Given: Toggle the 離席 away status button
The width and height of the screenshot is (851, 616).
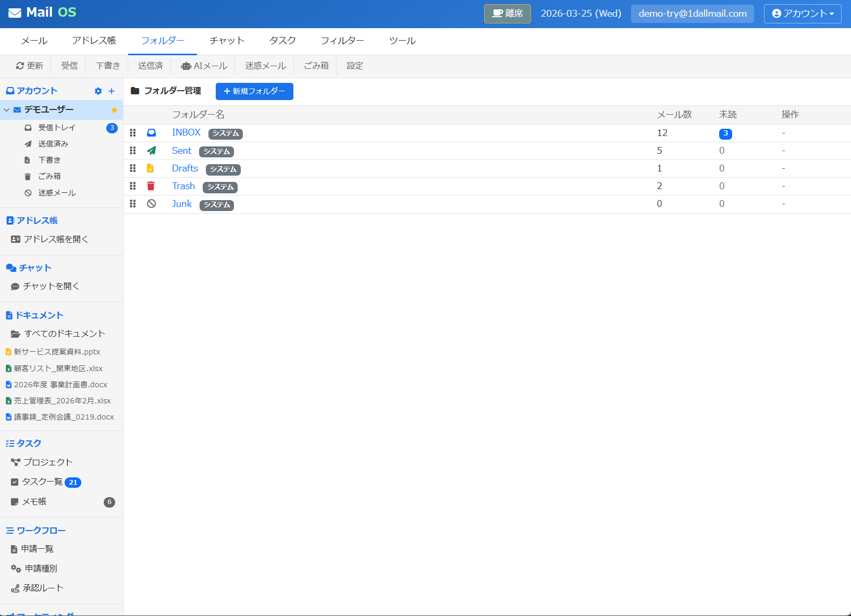Looking at the screenshot, I should click(x=507, y=14).
